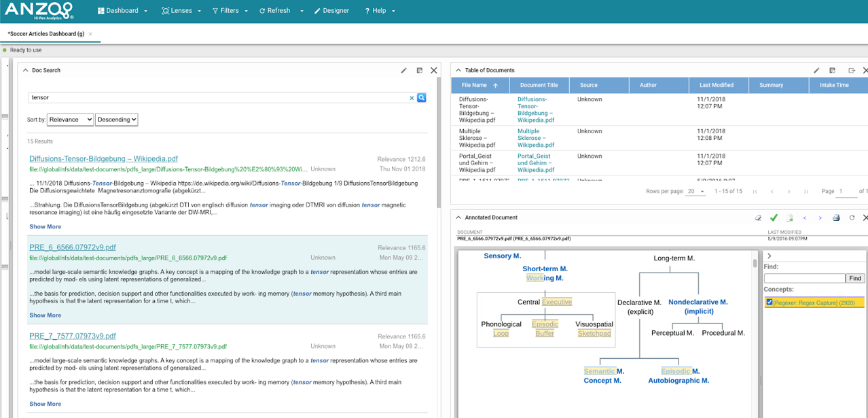Screen dimensions: 868x418
Task: Open Diffusions-Tensor-Bildgebung Wikipedia PDF link
Action: coord(103,158)
